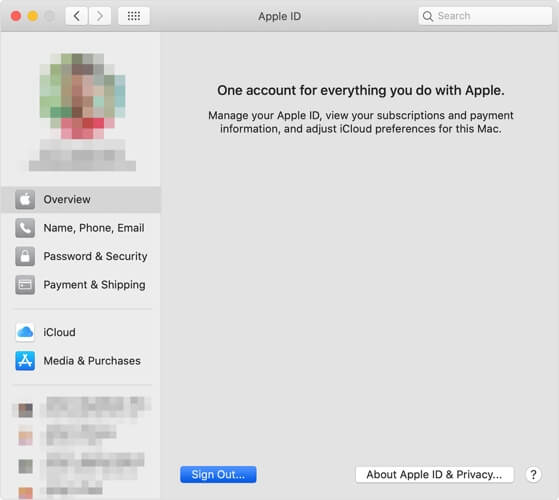Show all preferences with the grid button
The image size is (559, 500).
tap(134, 16)
